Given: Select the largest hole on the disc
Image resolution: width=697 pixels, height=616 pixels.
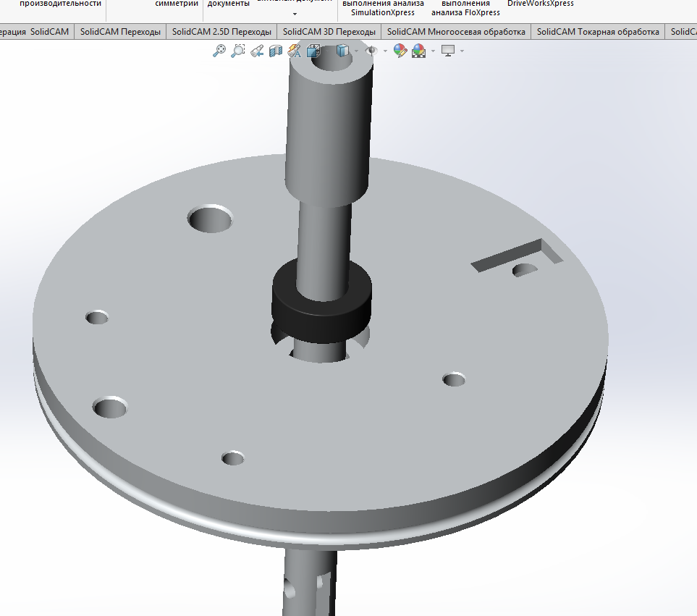Looking at the screenshot, I should point(210,218).
